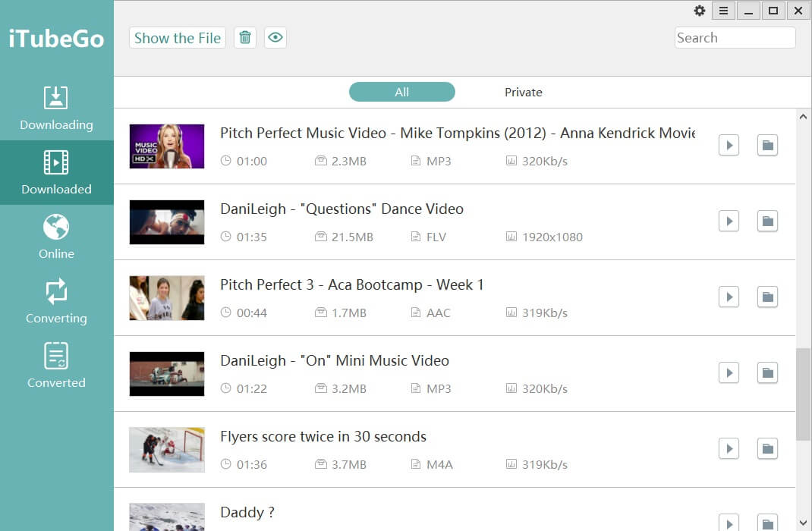The height and width of the screenshot is (531, 812).
Task: Play the Daddy ? item
Action: [x=729, y=523]
